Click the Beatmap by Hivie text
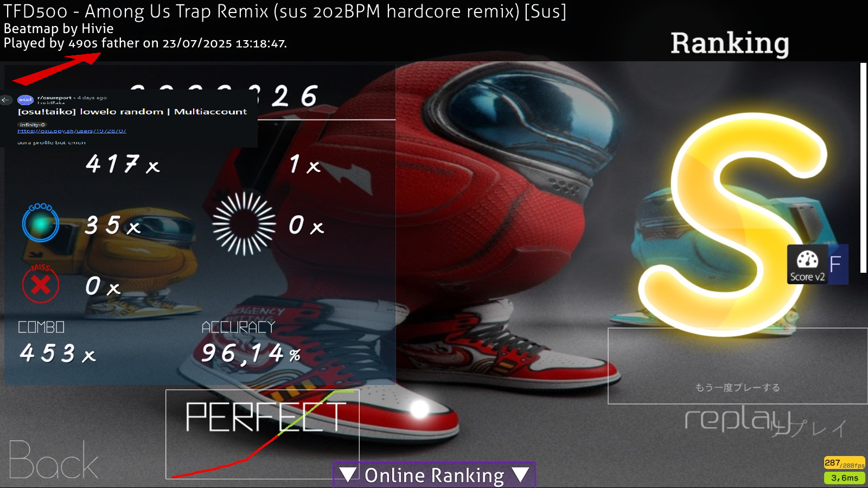Image resolution: width=868 pixels, height=488 pixels. pyautogui.click(x=59, y=29)
